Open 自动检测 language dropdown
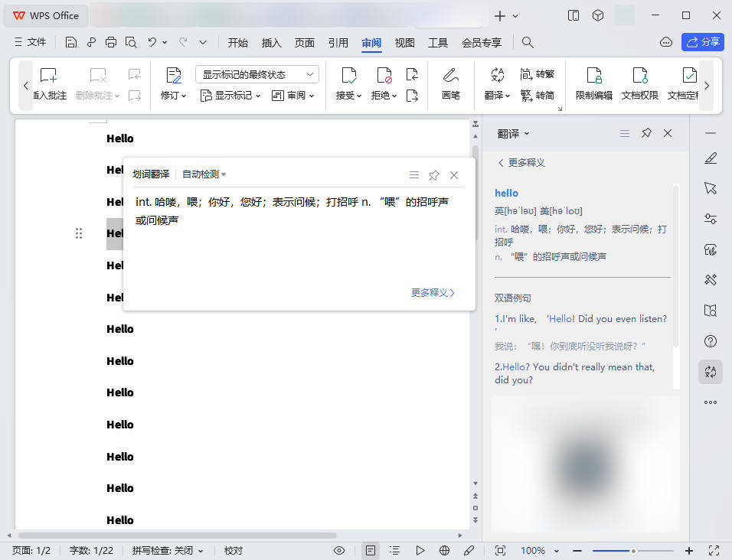732x560 pixels. 204,174
